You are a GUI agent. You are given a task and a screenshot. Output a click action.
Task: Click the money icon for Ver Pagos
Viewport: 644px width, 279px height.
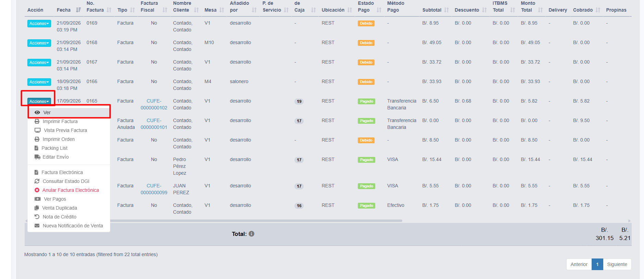tap(38, 199)
